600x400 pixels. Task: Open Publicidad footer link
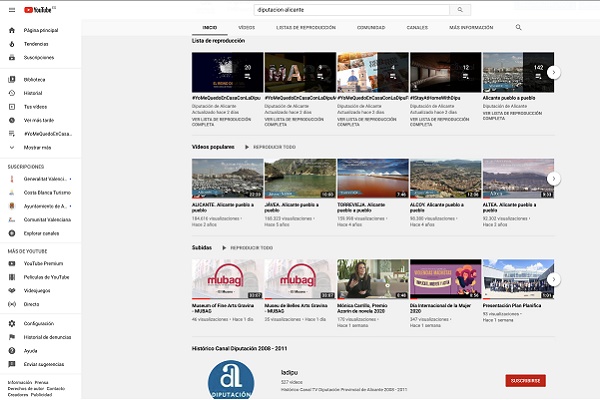41,395
